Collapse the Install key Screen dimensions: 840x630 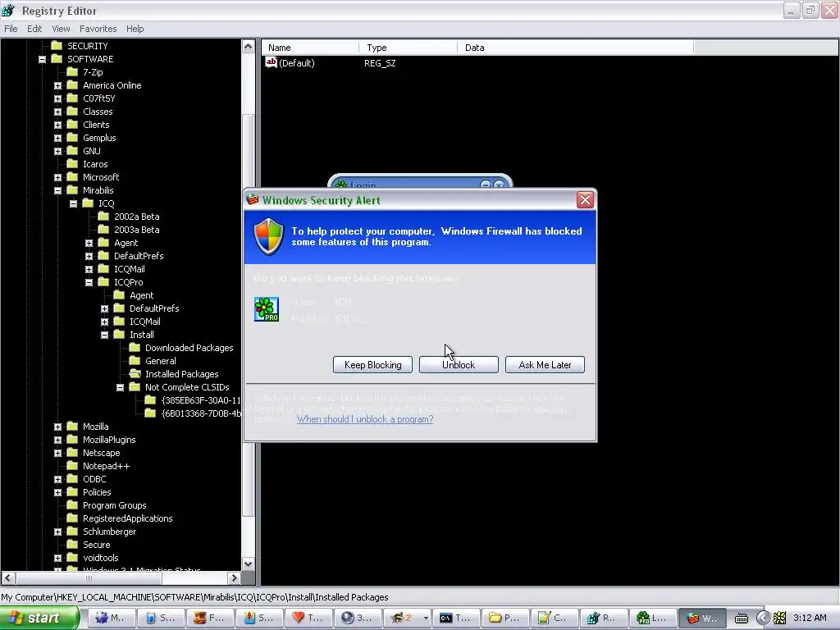click(x=104, y=335)
